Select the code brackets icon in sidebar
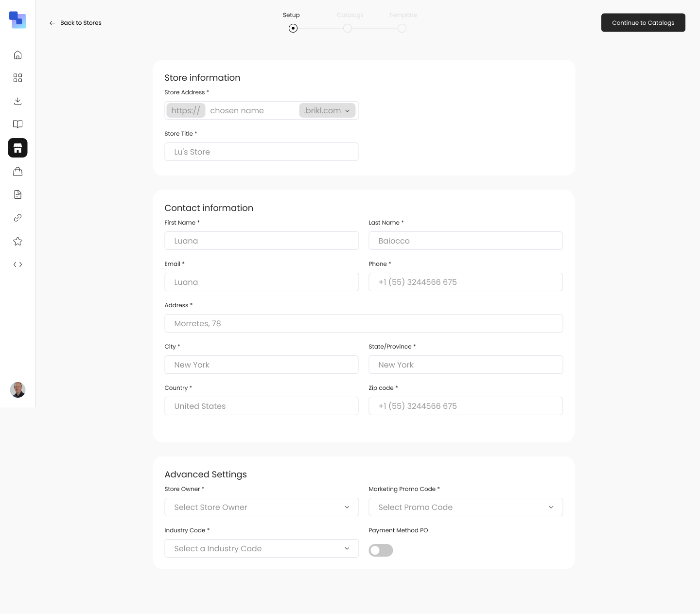Viewport: 700px width, 614px height. coord(17,264)
